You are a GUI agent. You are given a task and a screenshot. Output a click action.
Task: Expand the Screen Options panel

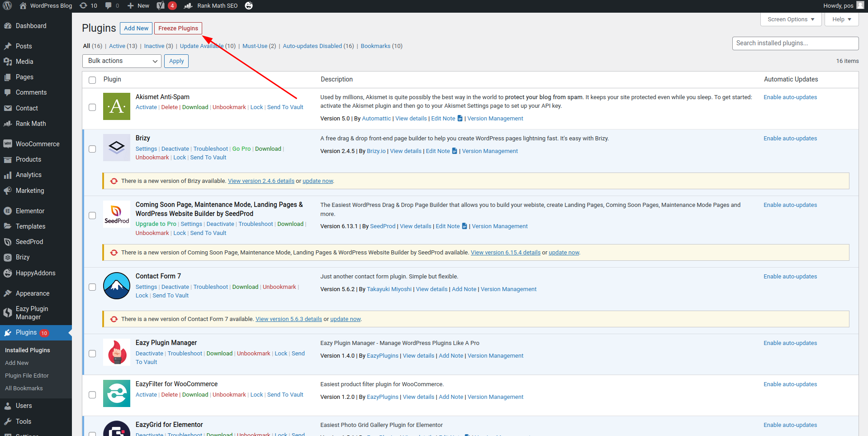[791, 19]
